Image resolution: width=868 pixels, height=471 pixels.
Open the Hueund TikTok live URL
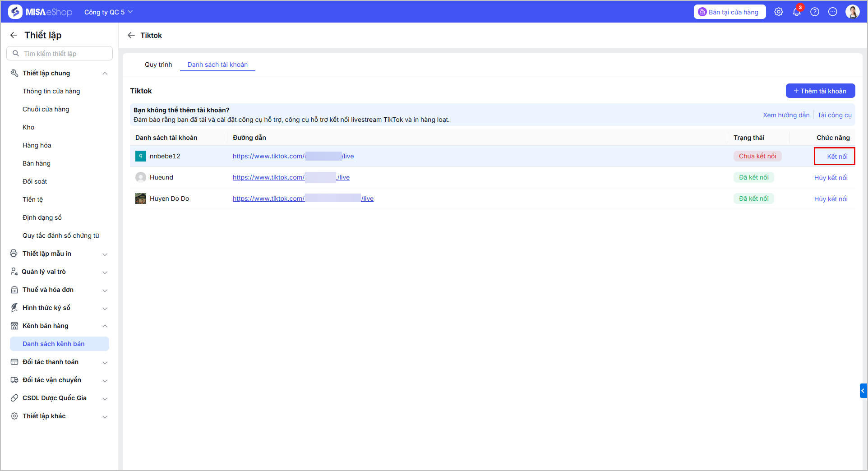click(291, 177)
